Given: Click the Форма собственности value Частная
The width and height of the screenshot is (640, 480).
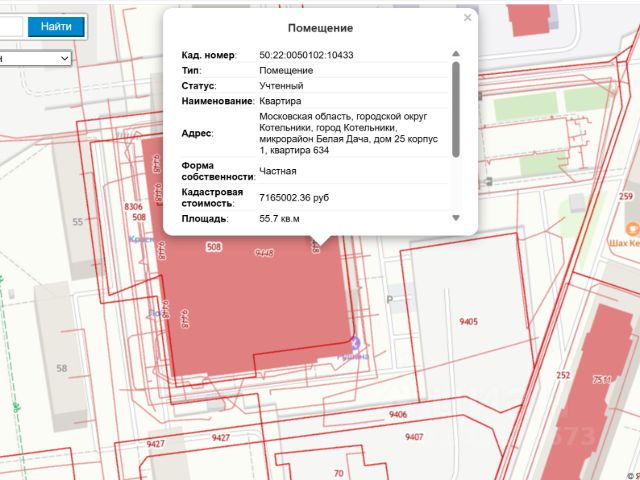Looking at the screenshot, I should [278, 171].
